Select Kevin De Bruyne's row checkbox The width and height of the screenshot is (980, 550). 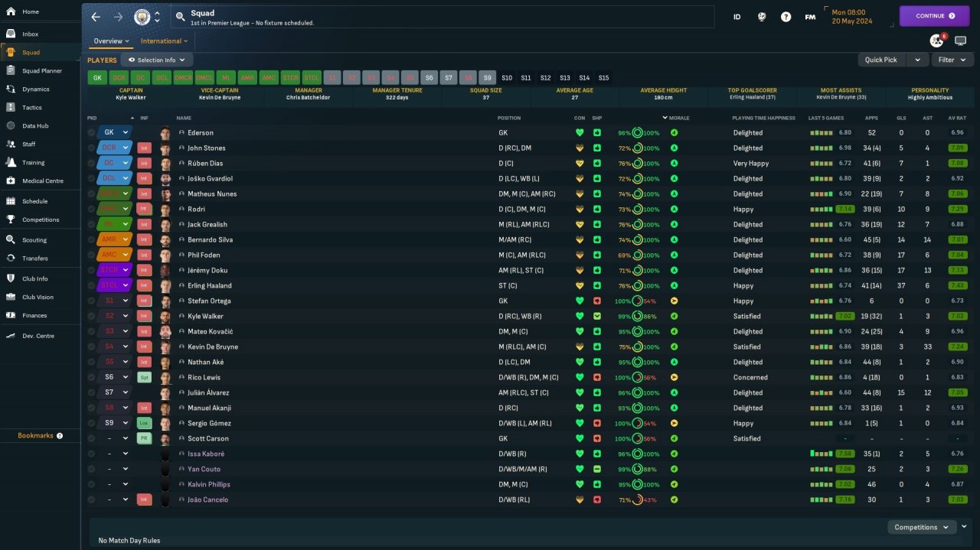click(x=91, y=347)
